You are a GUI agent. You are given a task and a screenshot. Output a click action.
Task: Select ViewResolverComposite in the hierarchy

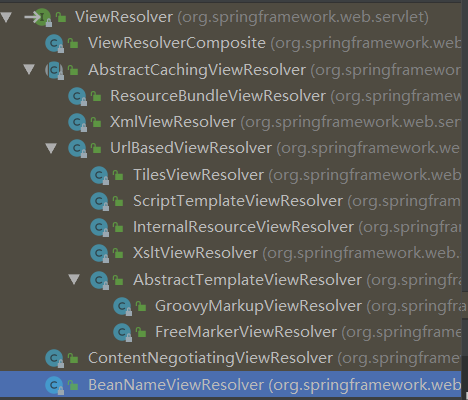pyautogui.click(x=177, y=43)
